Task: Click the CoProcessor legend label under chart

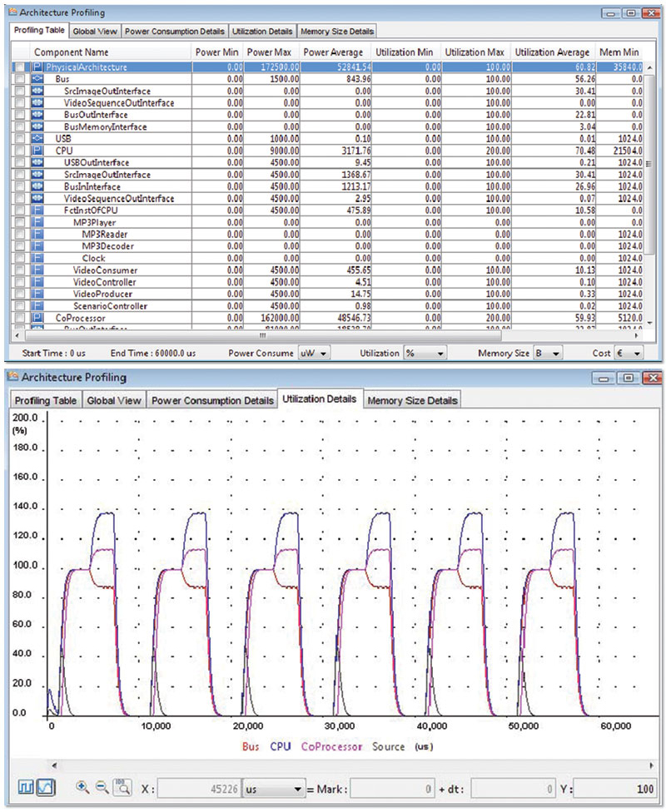Action: point(331,746)
